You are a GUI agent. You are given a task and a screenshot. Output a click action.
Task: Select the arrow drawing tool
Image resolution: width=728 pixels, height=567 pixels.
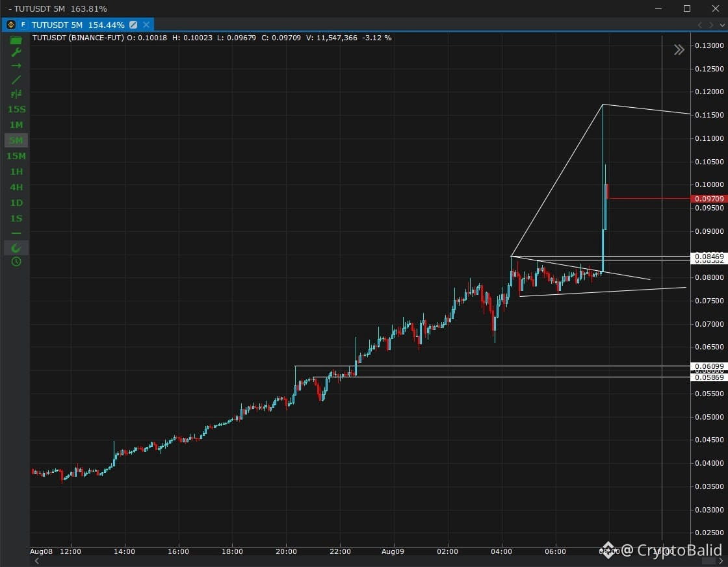(x=16, y=66)
